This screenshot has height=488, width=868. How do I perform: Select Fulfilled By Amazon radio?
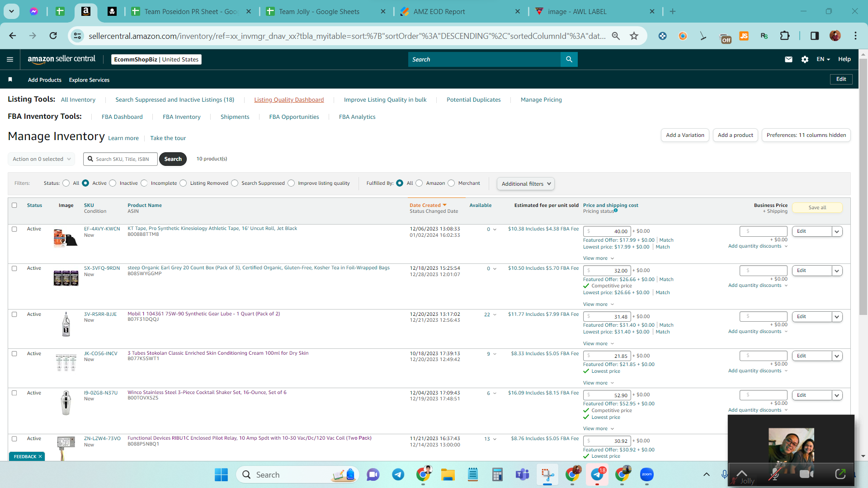coord(419,183)
